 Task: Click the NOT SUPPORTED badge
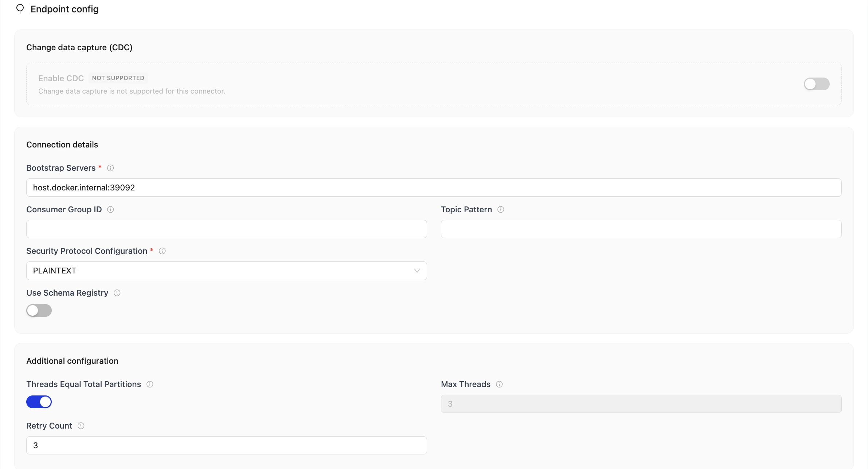[118, 78]
